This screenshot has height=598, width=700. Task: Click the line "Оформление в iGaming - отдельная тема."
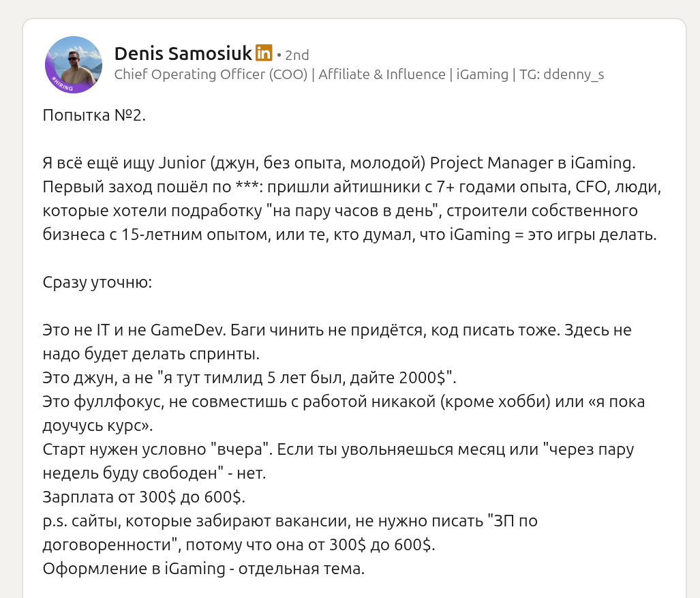[x=204, y=569]
